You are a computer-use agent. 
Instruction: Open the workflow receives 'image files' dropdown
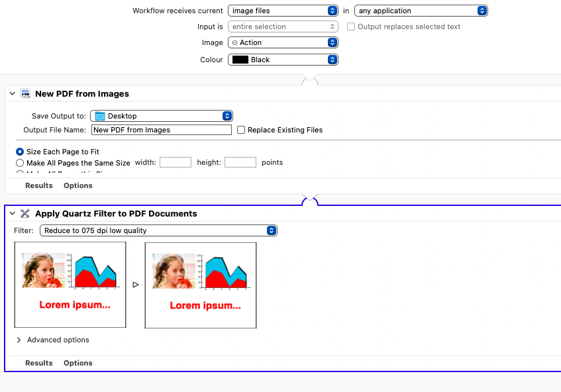click(283, 11)
